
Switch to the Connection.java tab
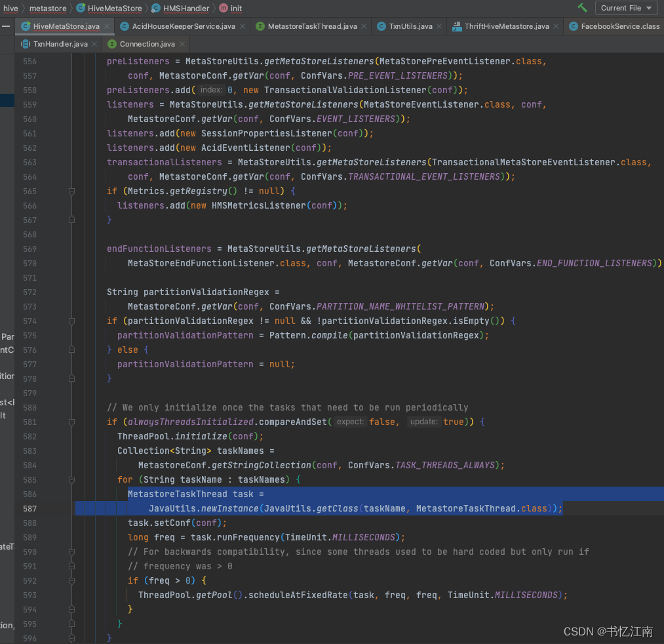pyautogui.click(x=147, y=44)
